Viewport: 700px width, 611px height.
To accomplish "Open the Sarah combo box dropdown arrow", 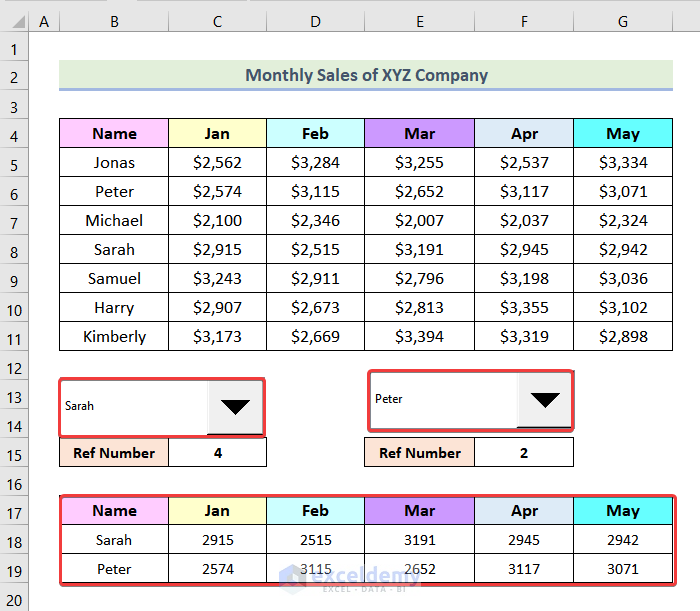I will point(235,407).
